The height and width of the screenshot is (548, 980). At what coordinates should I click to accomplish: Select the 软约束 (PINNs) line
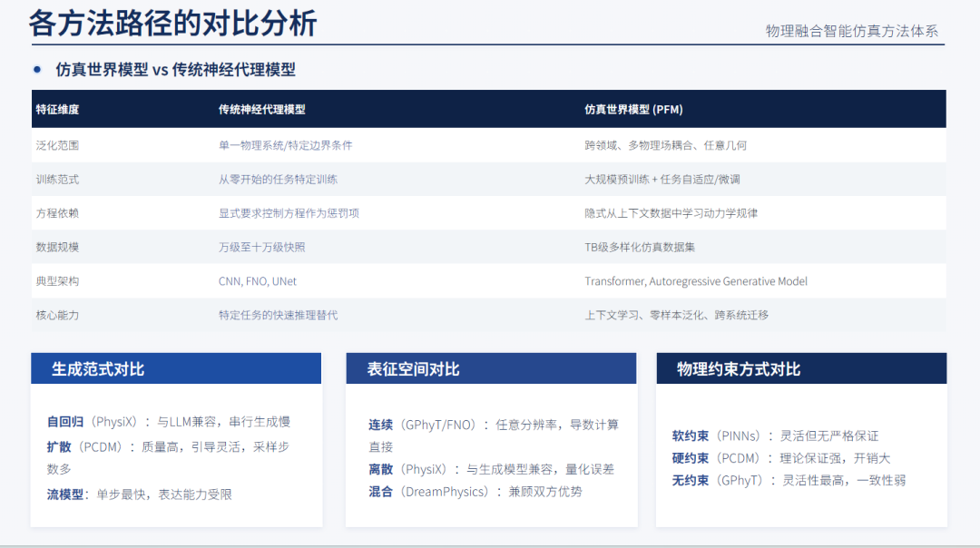coord(775,435)
